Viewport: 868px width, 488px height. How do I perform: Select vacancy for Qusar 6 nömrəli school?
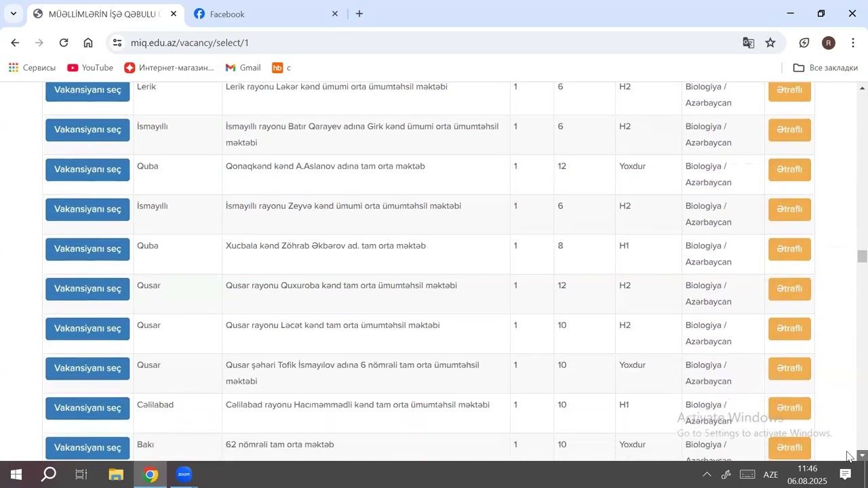point(87,368)
